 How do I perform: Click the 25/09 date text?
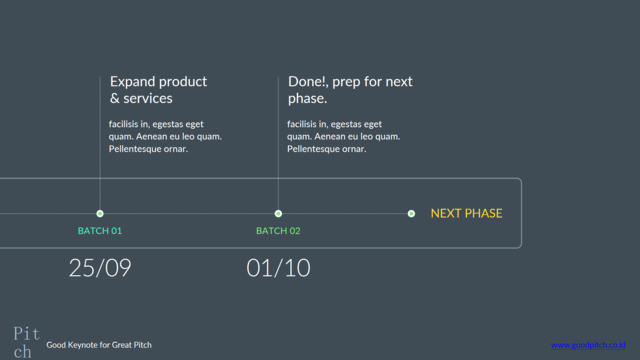coord(100,268)
